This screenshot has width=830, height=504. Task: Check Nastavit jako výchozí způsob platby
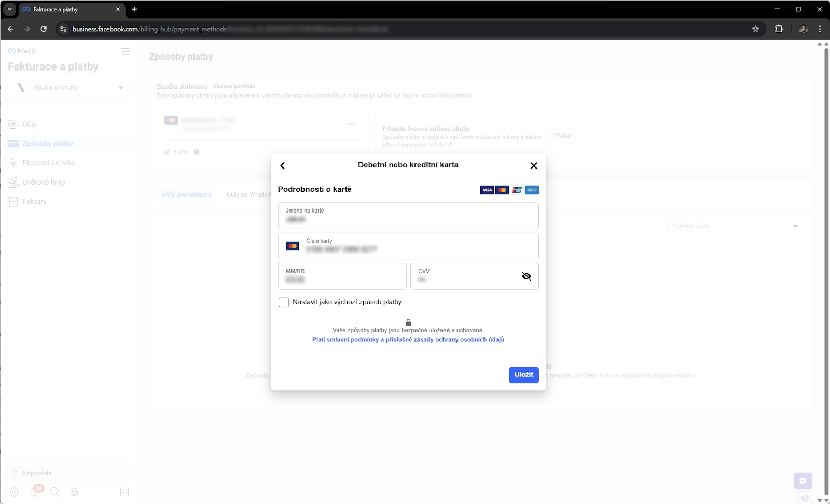[x=284, y=302]
